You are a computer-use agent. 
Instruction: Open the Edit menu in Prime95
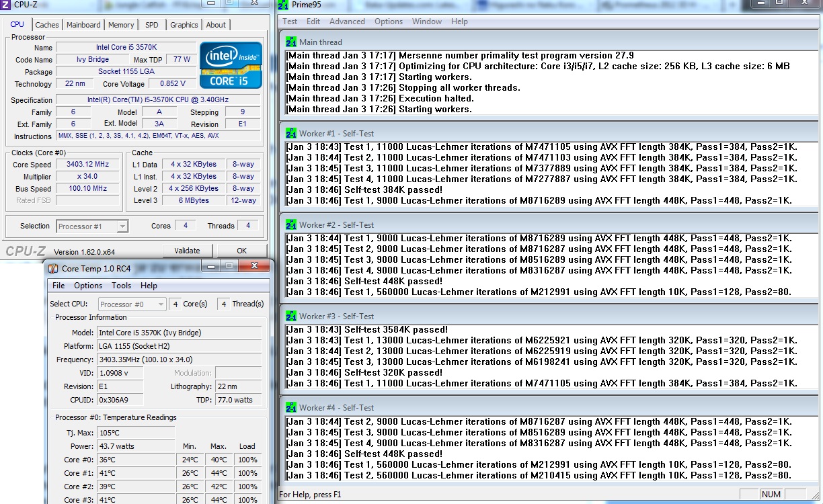click(313, 22)
